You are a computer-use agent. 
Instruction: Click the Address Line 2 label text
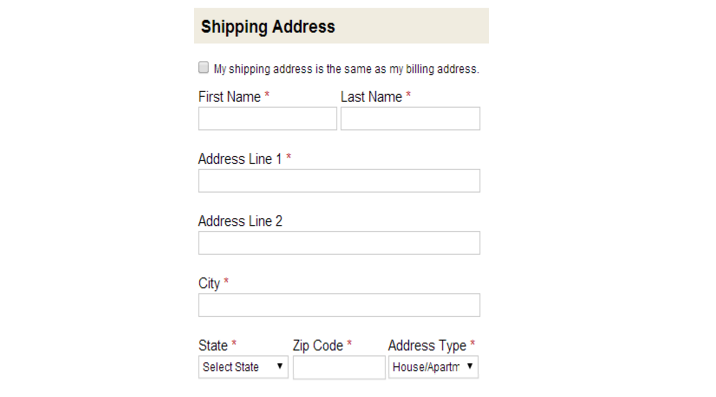(x=240, y=221)
